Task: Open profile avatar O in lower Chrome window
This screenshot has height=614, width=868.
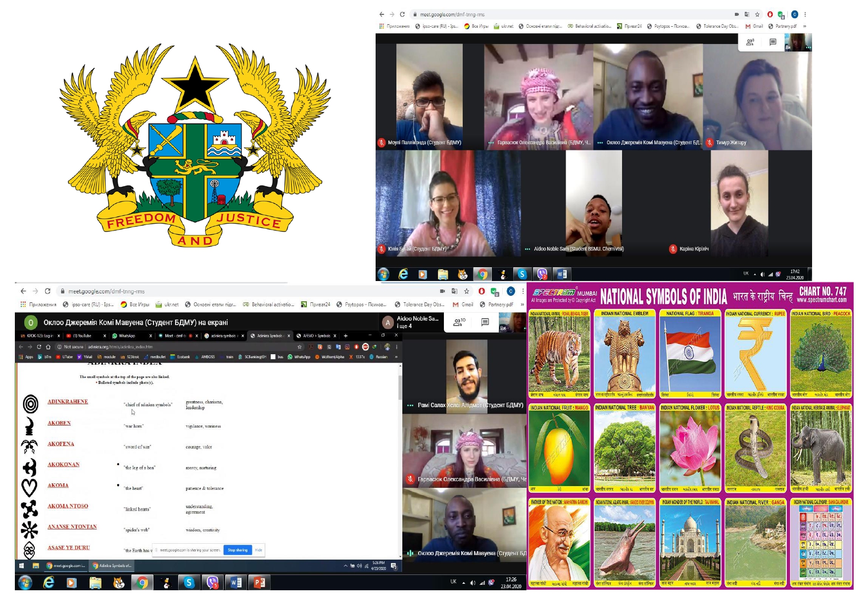Action: coord(511,291)
